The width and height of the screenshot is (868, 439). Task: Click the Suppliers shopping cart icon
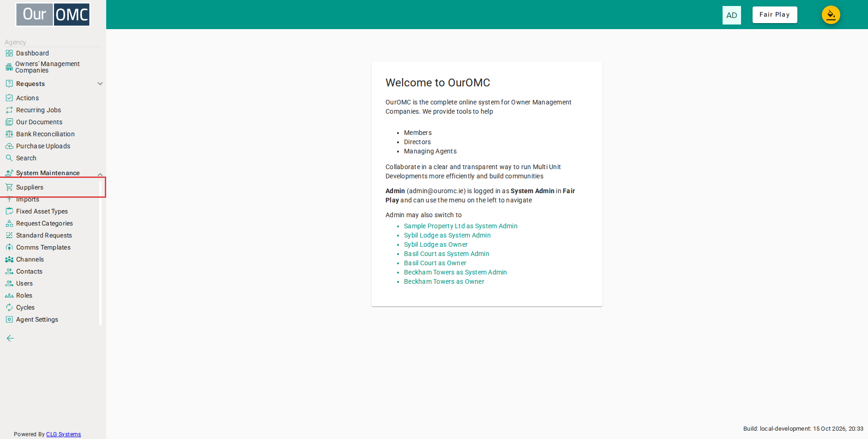point(9,187)
